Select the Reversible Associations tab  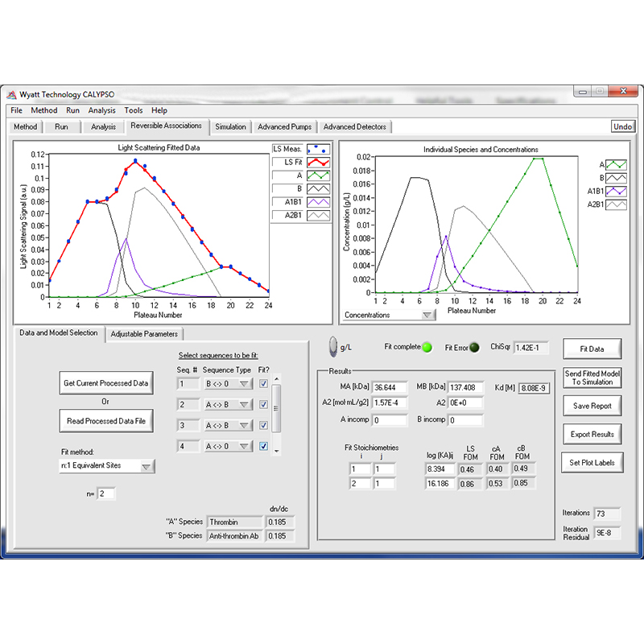[x=166, y=126]
